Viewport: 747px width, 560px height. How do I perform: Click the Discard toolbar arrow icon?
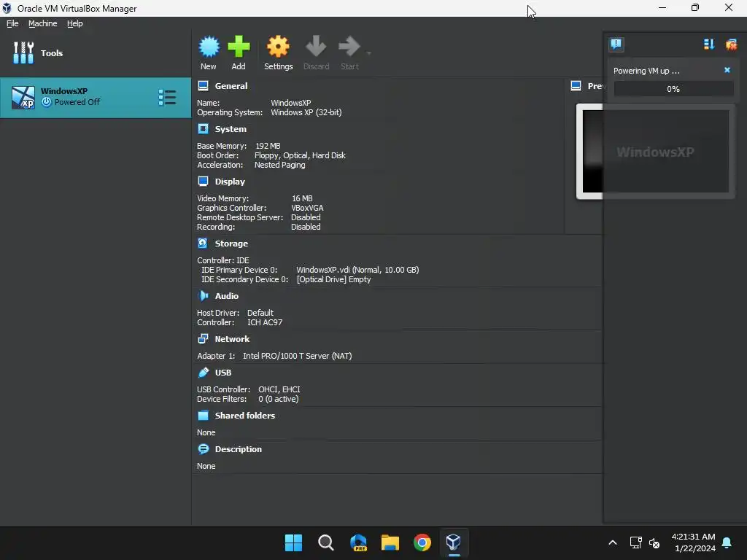316,47
